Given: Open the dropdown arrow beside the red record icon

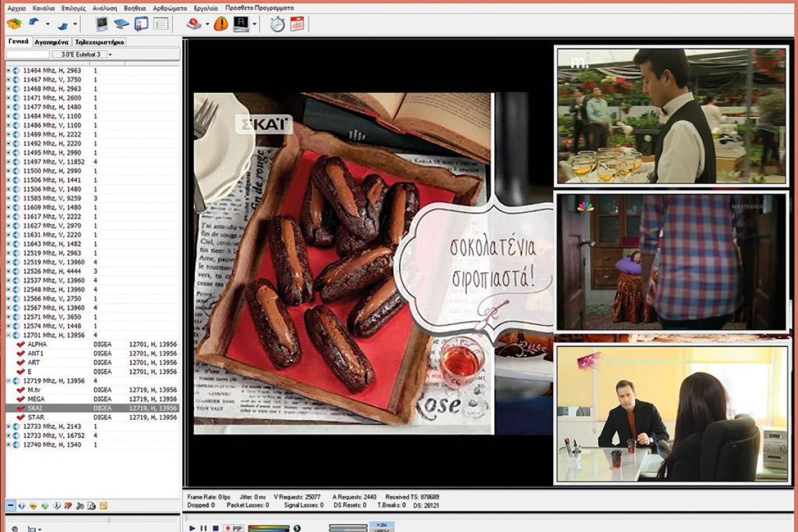Looking at the screenshot, I should 207,25.
